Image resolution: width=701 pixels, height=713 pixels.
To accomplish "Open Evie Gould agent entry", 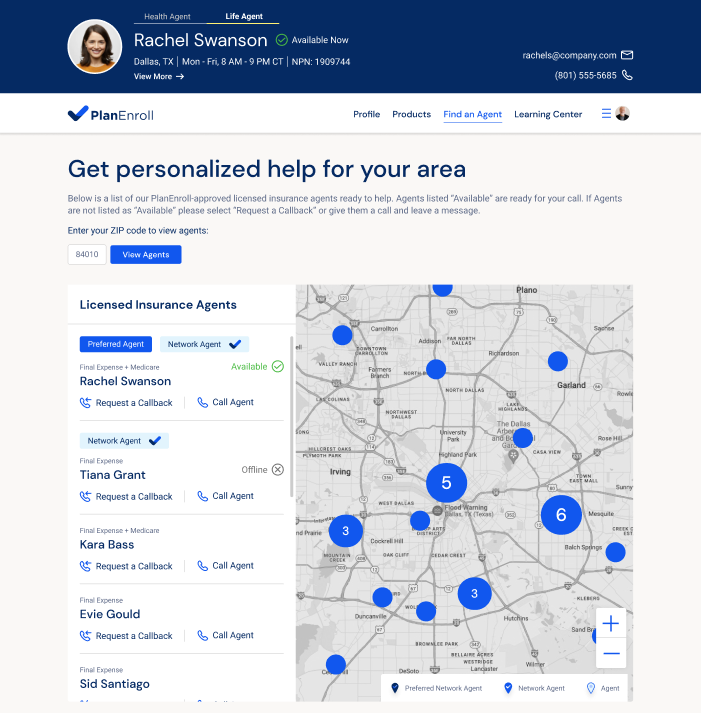I will tap(110, 614).
